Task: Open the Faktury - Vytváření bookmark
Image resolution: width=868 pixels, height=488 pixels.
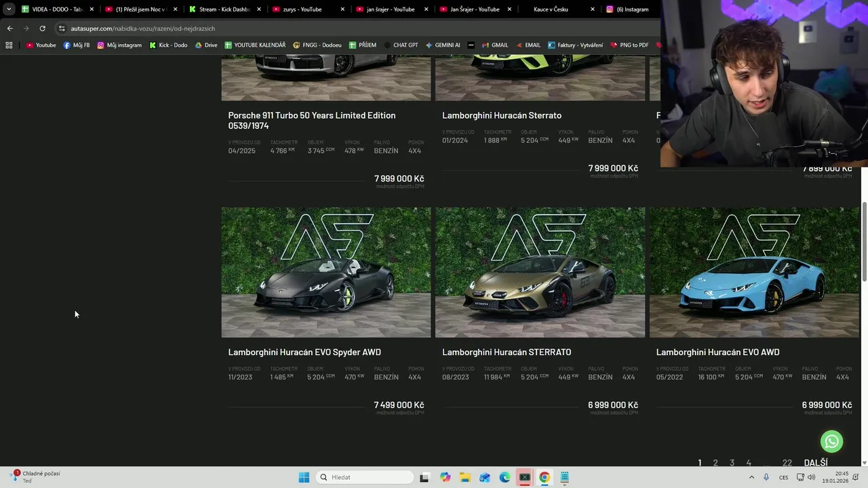Action: coord(575,45)
